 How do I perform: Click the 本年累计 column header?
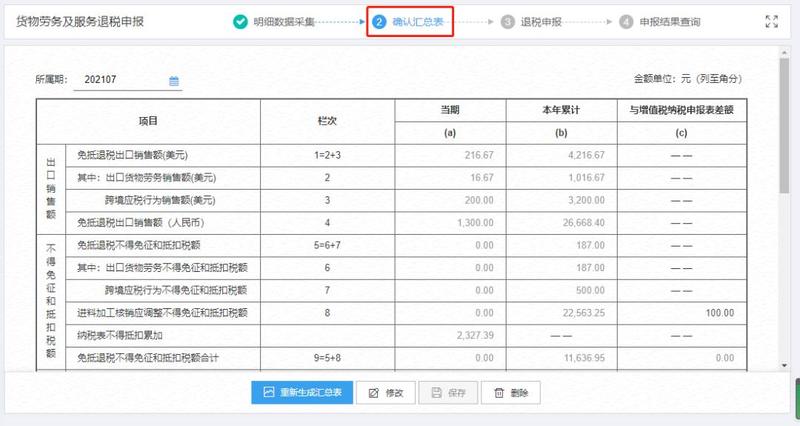click(x=562, y=110)
